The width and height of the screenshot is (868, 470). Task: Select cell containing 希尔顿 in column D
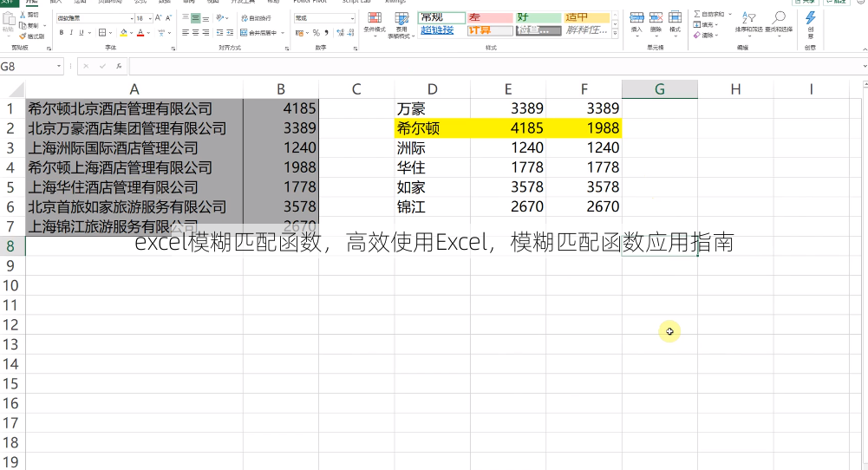433,128
